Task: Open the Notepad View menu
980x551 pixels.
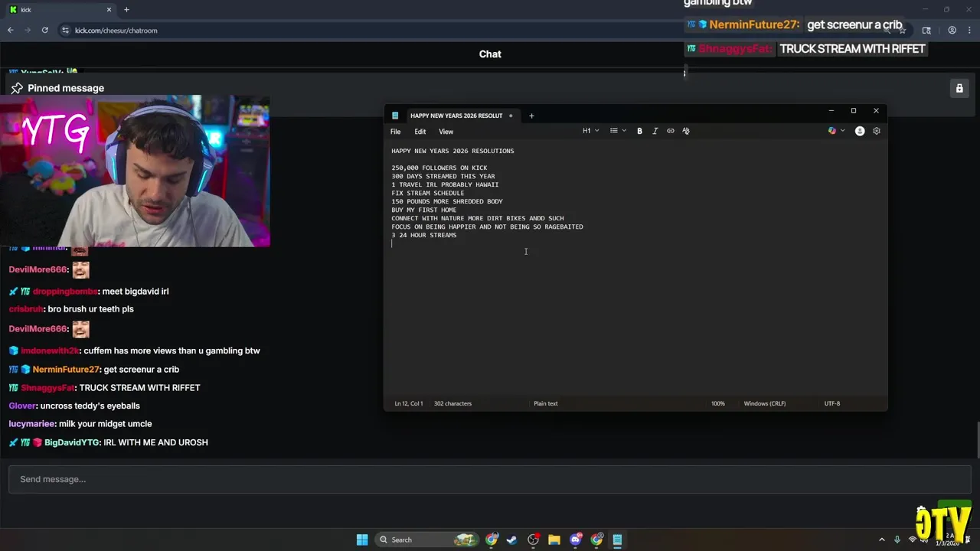Action: click(x=446, y=132)
